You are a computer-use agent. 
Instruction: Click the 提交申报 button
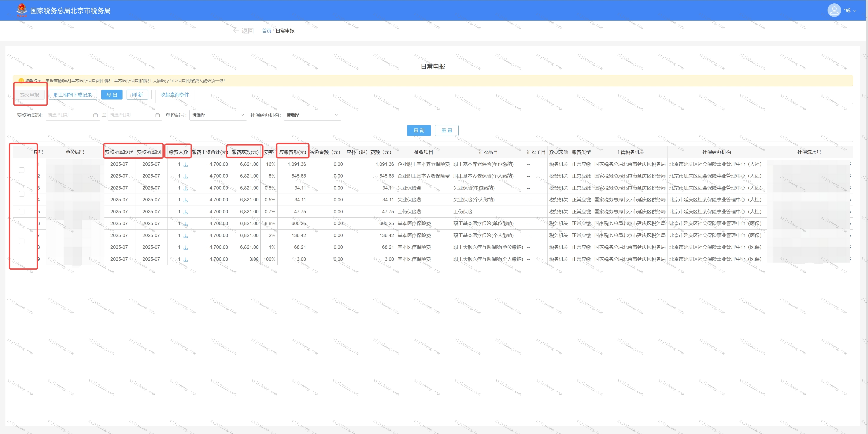click(30, 95)
